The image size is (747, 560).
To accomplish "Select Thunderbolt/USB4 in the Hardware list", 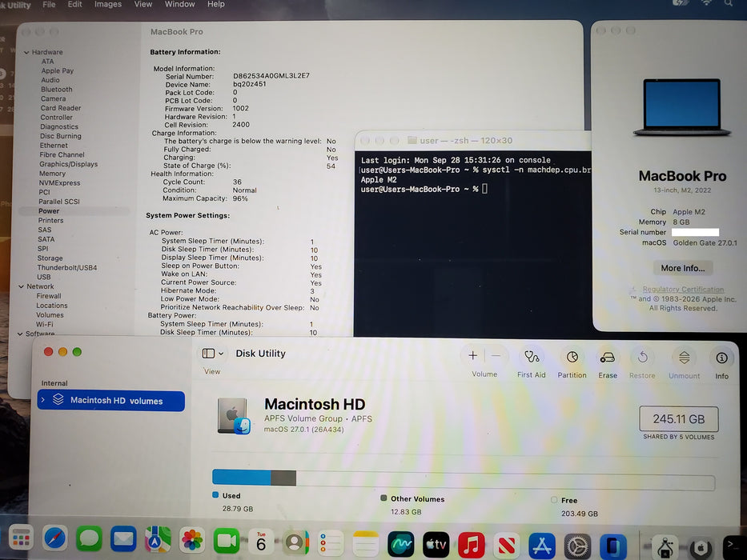I will (67, 268).
